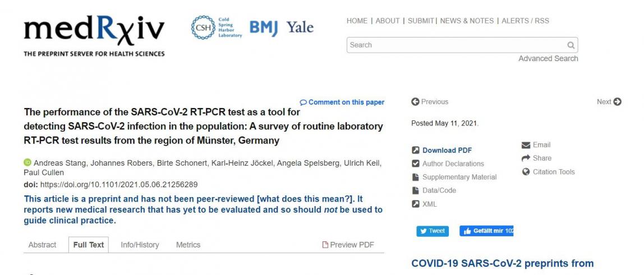Open Supplementary Material
Viewport: 644px width, 275px height.
(459, 177)
